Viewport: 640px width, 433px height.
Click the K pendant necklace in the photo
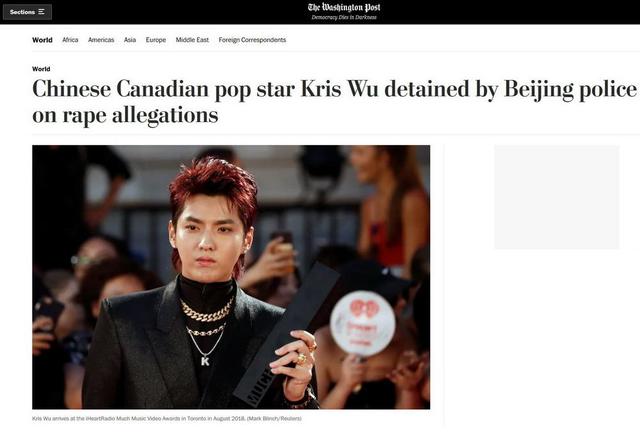pyautogui.click(x=205, y=361)
